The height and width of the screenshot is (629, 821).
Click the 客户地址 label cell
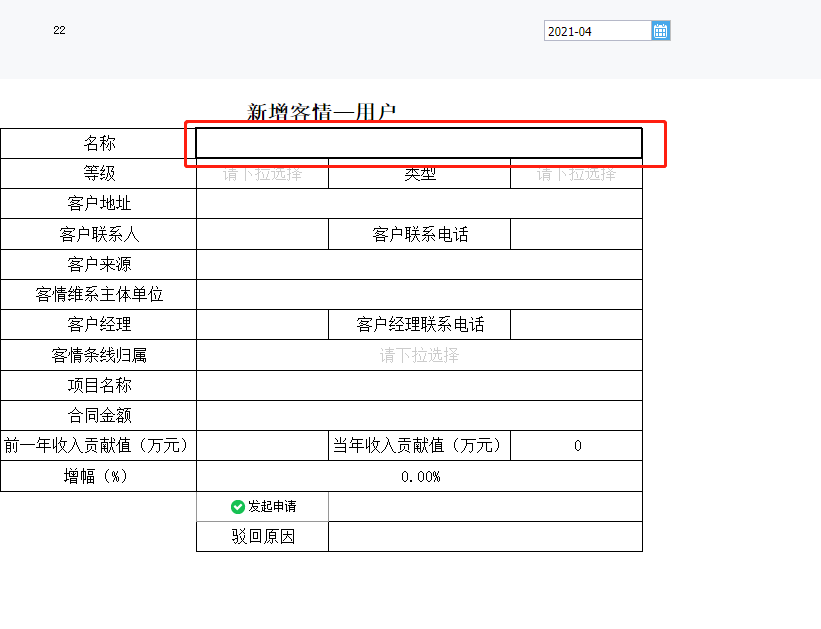(98, 204)
